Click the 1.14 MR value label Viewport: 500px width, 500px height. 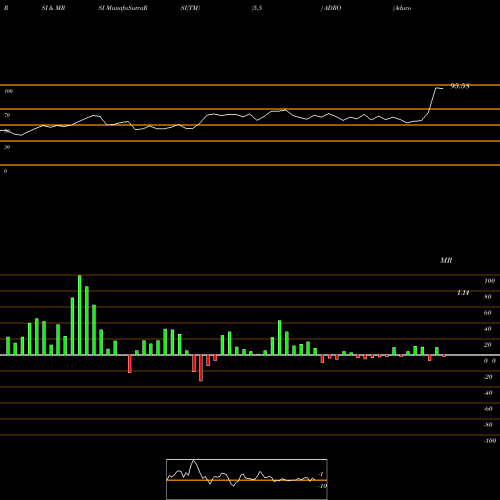tap(463, 293)
